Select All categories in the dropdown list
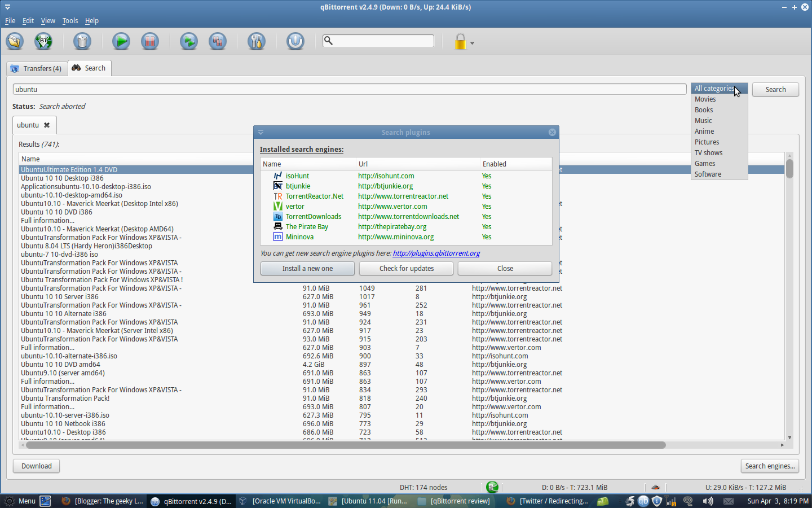The height and width of the screenshot is (508, 812). click(x=720, y=89)
